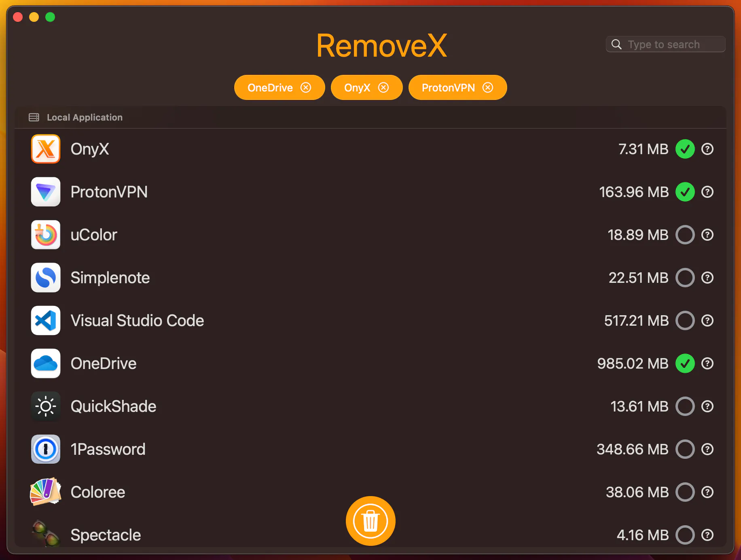The image size is (741, 560).
Task: Open help info for Spectacle
Action: point(707,535)
